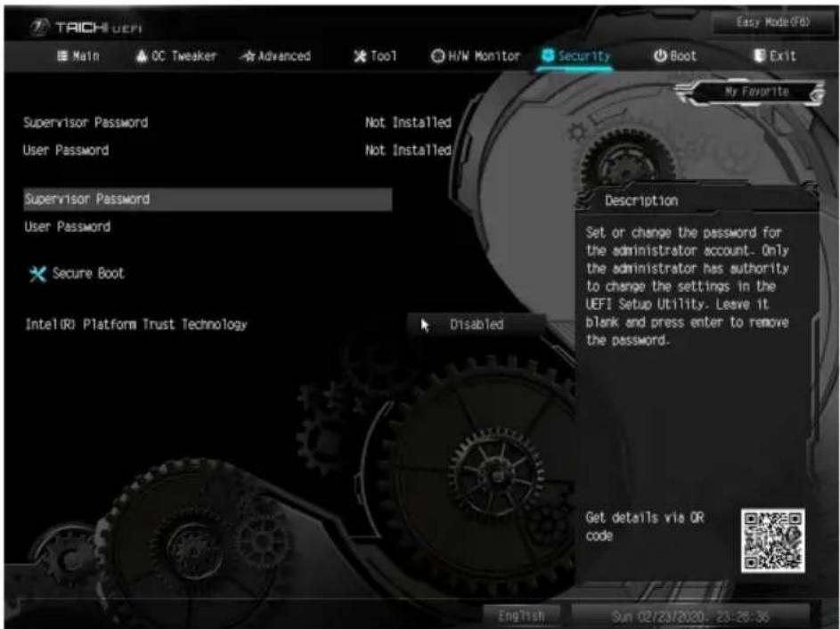
Task: Switch to Easy Mode (F6)
Action: click(x=772, y=22)
